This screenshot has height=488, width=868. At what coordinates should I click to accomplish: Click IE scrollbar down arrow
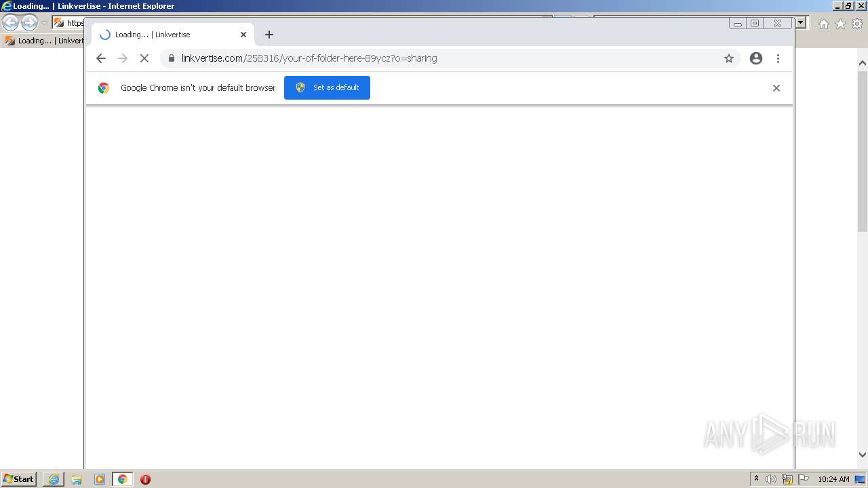(863, 455)
